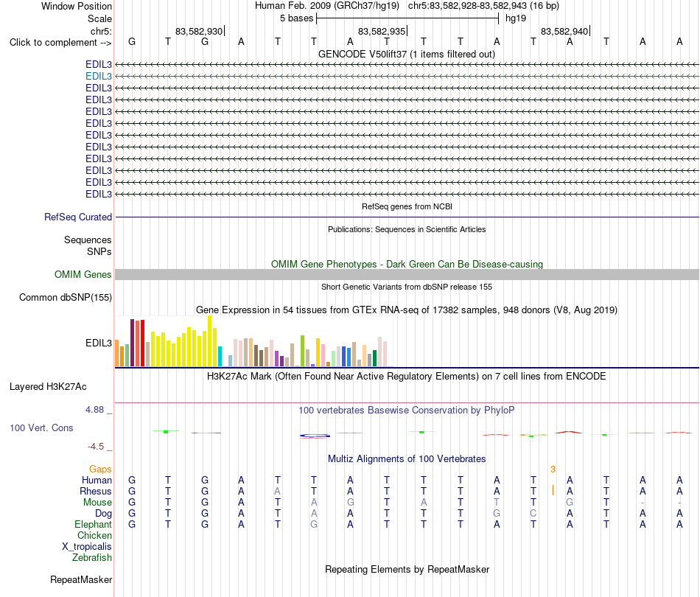Open the H3K27Ac Mark ENCODE track title
The height and width of the screenshot is (597, 700).
click(407, 377)
